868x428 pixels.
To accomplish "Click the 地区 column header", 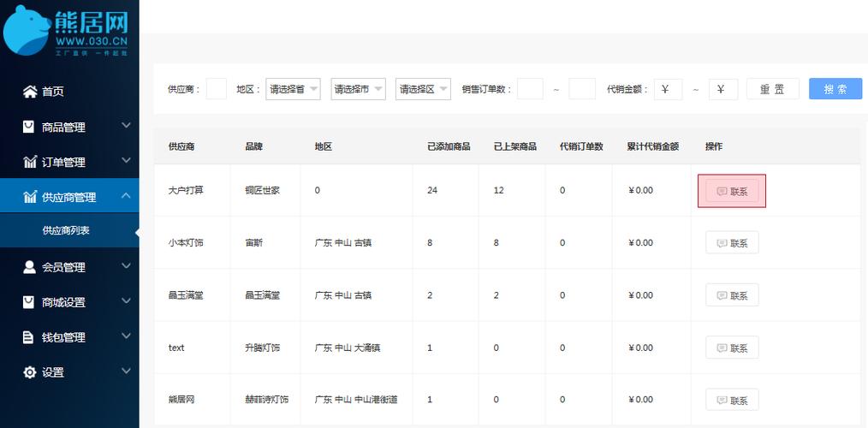I will tap(324, 146).
